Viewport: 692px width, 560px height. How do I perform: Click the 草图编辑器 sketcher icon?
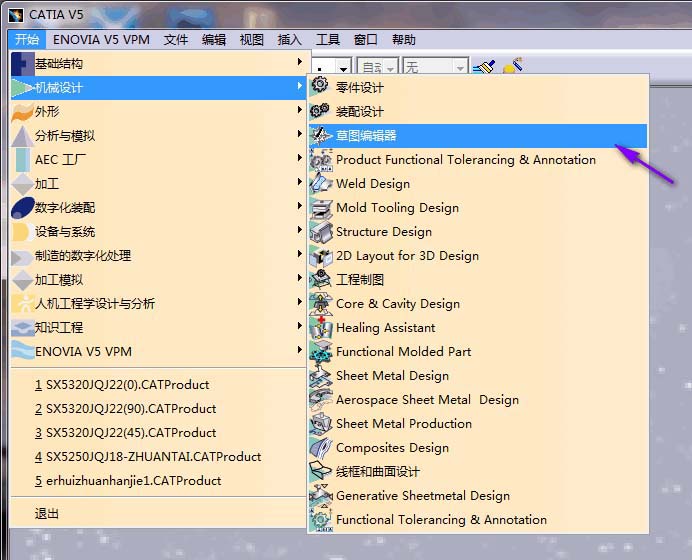(x=320, y=135)
